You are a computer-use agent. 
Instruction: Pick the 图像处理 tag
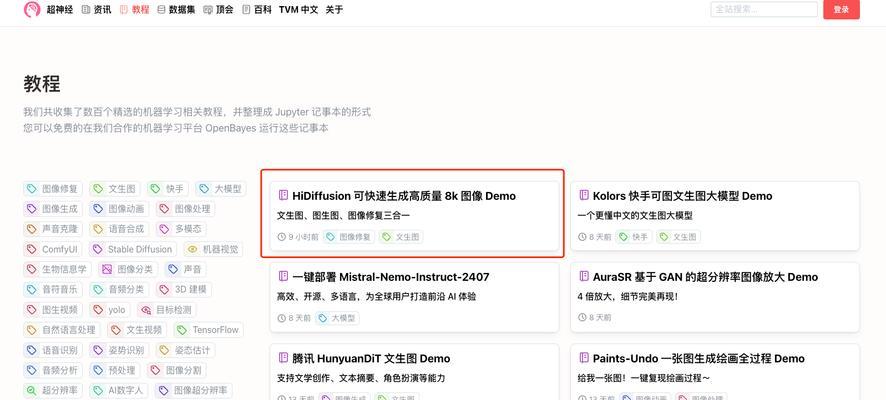(185, 208)
